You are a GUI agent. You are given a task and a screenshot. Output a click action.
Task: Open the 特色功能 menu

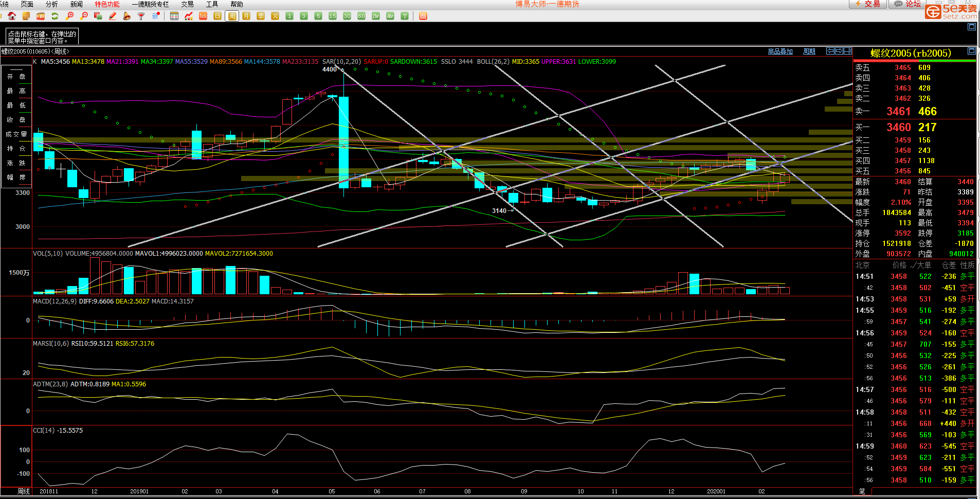[107, 4]
